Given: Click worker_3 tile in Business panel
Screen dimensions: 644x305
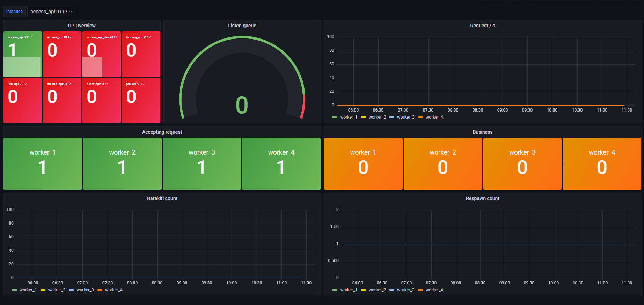Looking at the screenshot, I should click(x=522, y=164).
